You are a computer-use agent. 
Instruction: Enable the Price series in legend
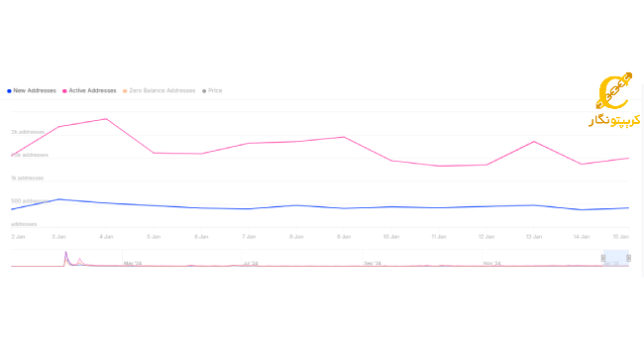point(215,90)
